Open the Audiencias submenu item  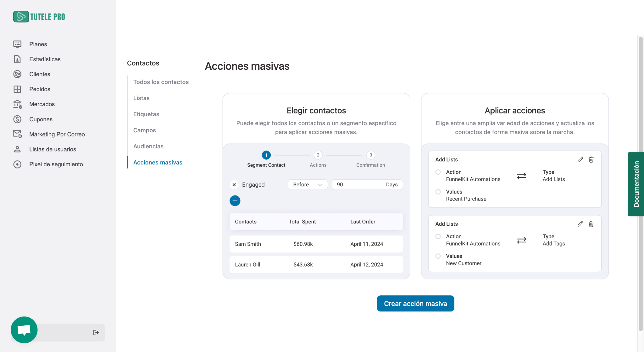(x=148, y=146)
